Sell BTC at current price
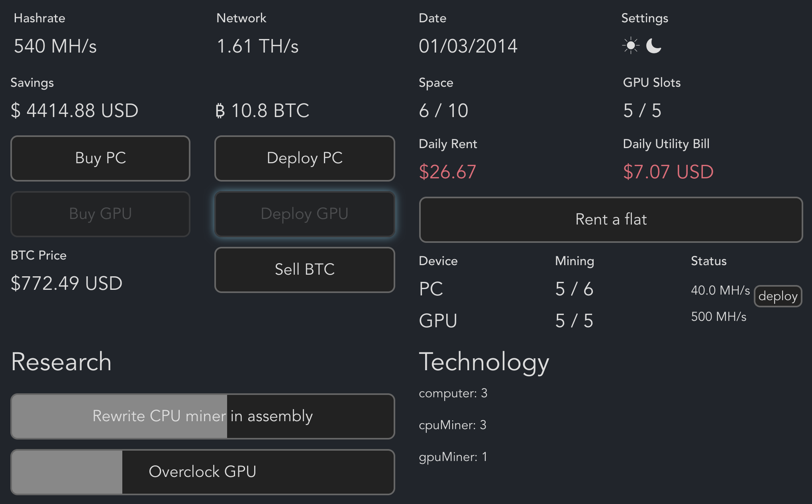812x504 pixels. [304, 270]
